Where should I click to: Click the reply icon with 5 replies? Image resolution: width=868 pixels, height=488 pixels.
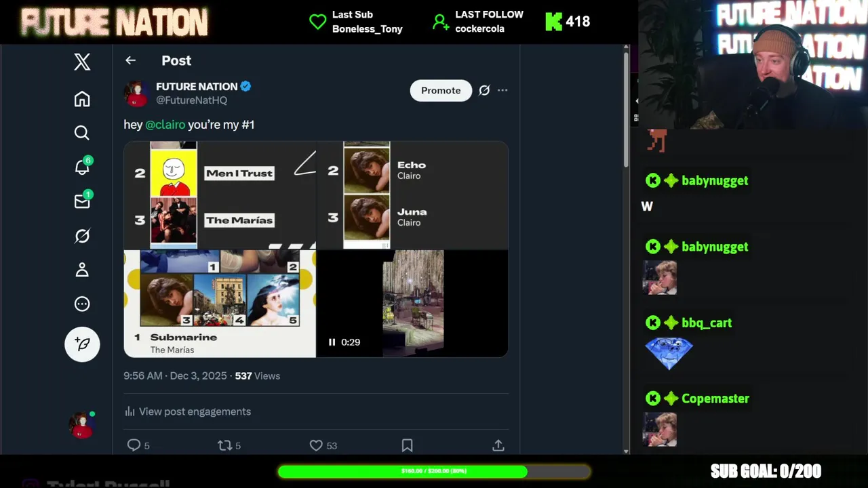pyautogui.click(x=134, y=445)
